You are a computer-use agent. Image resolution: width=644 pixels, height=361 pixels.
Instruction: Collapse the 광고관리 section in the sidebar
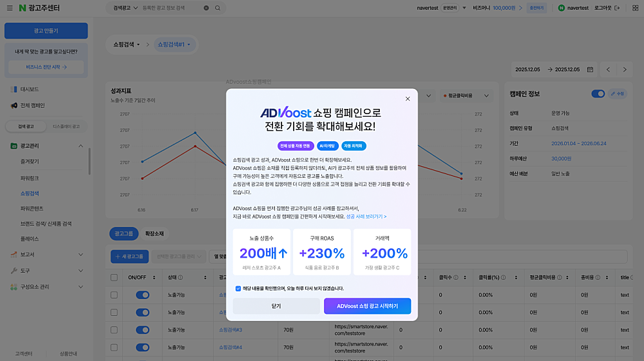[80, 146]
